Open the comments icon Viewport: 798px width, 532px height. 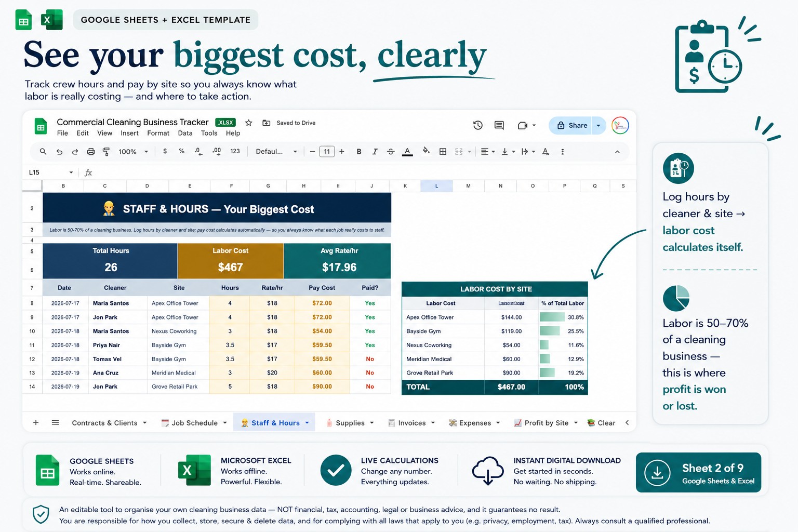coord(499,125)
